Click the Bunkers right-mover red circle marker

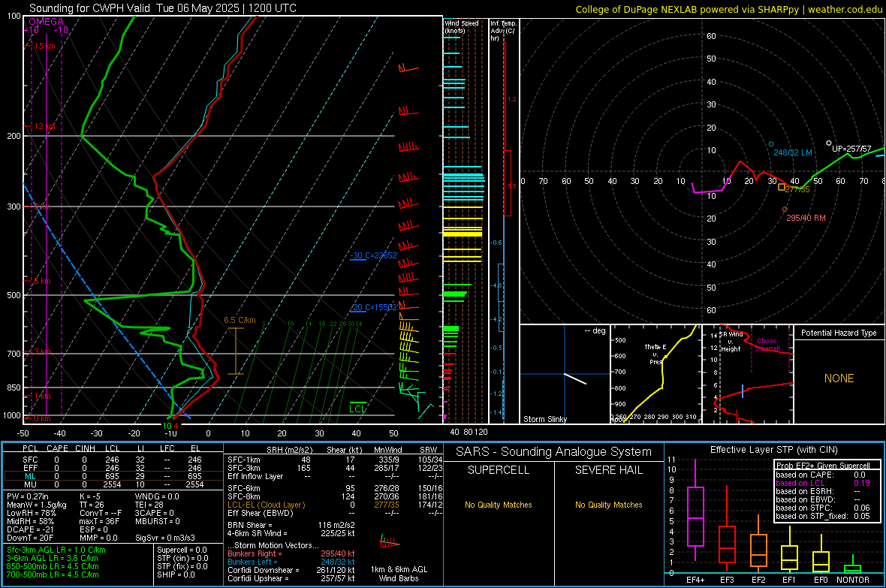click(x=785, y=210)
